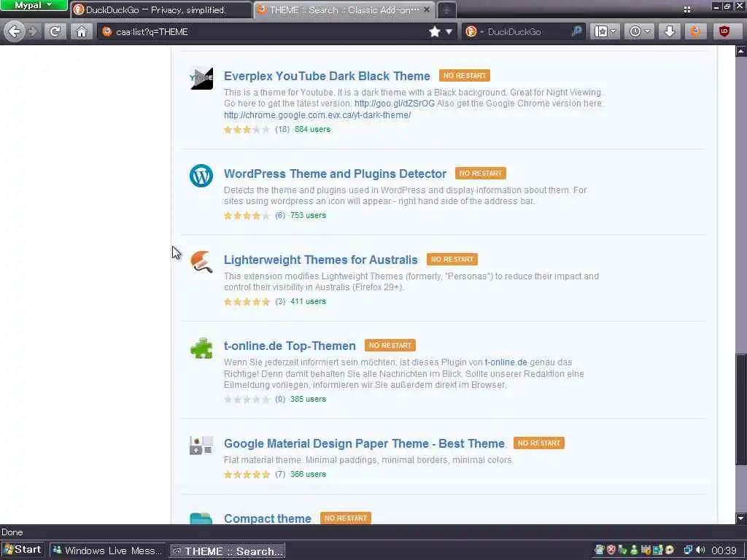Open the home page
Viewport: 747px width, 560px height.
click(x=82, y=32)
